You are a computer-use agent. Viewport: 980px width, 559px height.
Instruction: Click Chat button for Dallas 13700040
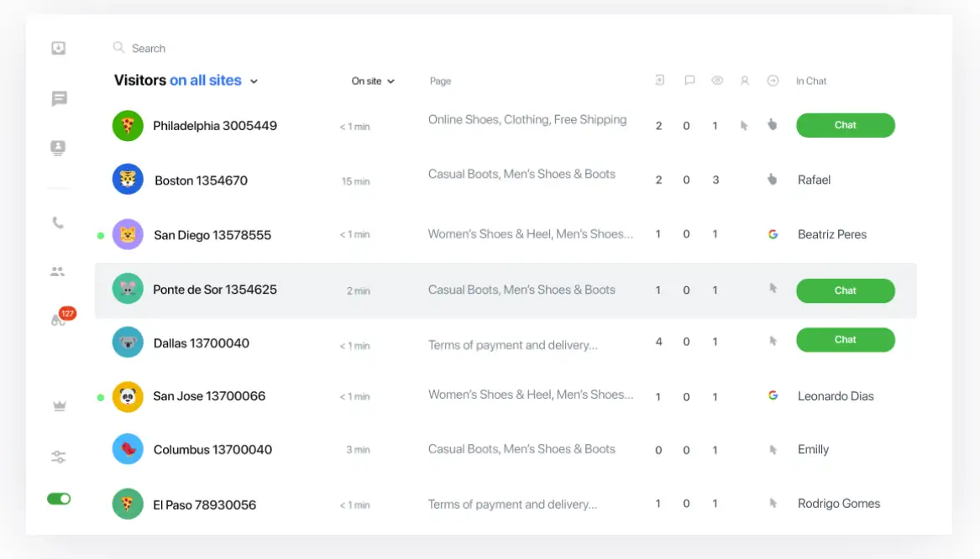tap(845, 340)
